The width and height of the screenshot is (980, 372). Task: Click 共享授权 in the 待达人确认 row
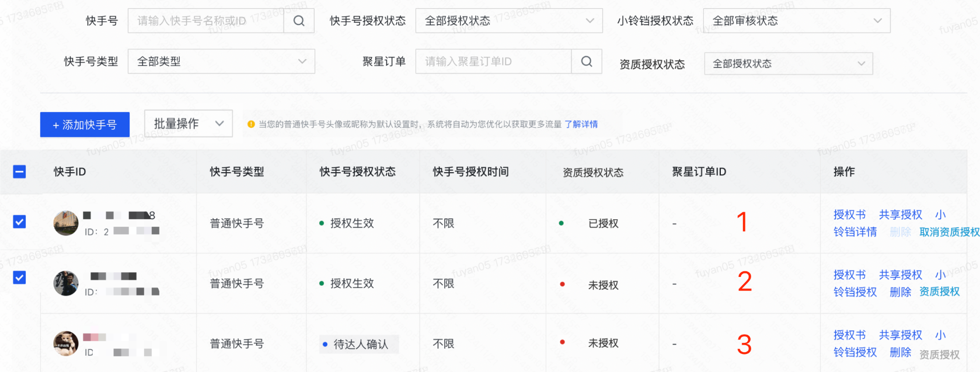point(901,335)
